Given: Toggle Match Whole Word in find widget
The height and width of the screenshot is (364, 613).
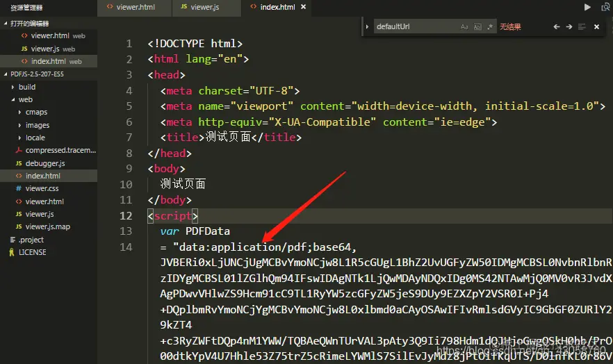Looking at the screenshot, I should (x=477, y=27).
